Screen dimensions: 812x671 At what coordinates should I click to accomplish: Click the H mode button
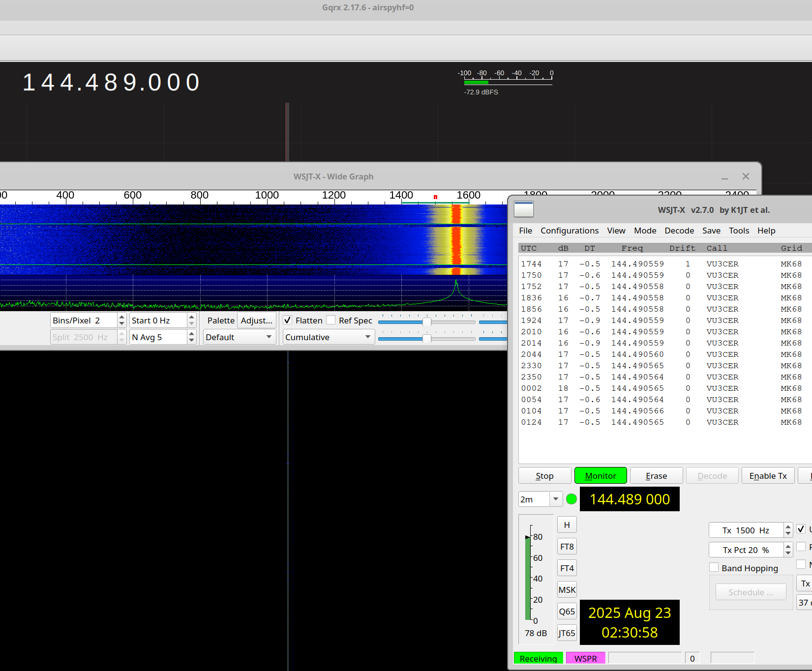[x=567, y=525]
